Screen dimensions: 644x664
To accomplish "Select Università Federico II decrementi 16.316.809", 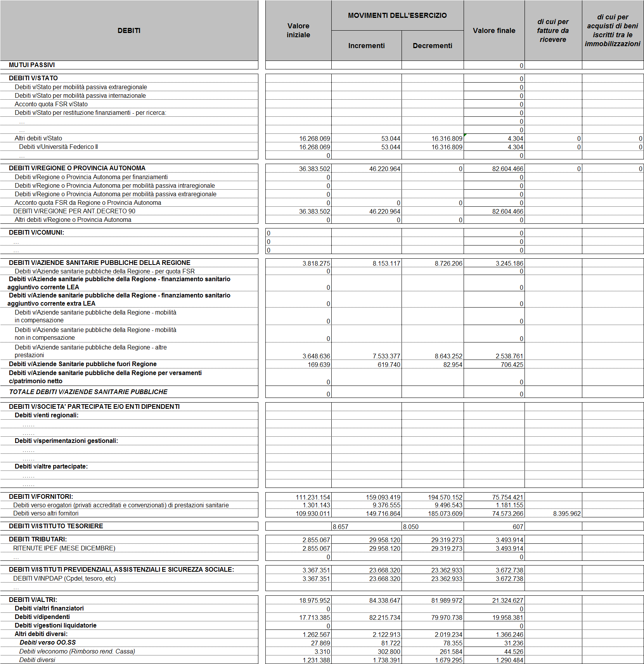I will (447, 147).
